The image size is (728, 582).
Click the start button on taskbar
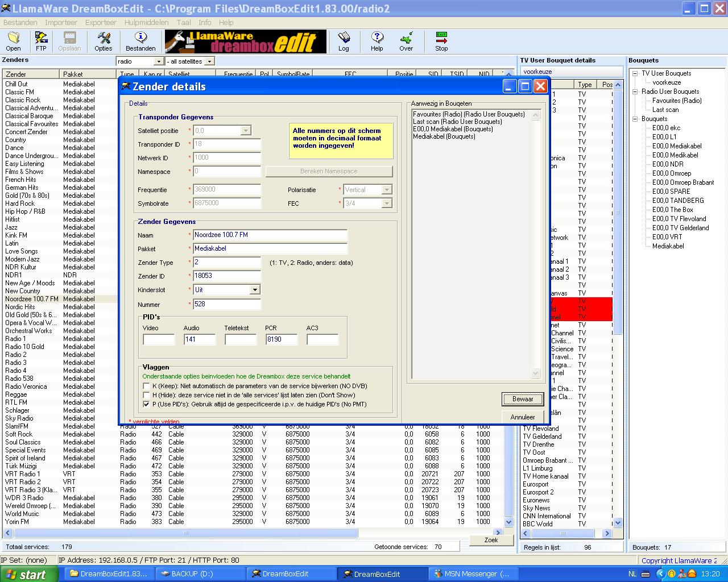[x=28, y=574]
